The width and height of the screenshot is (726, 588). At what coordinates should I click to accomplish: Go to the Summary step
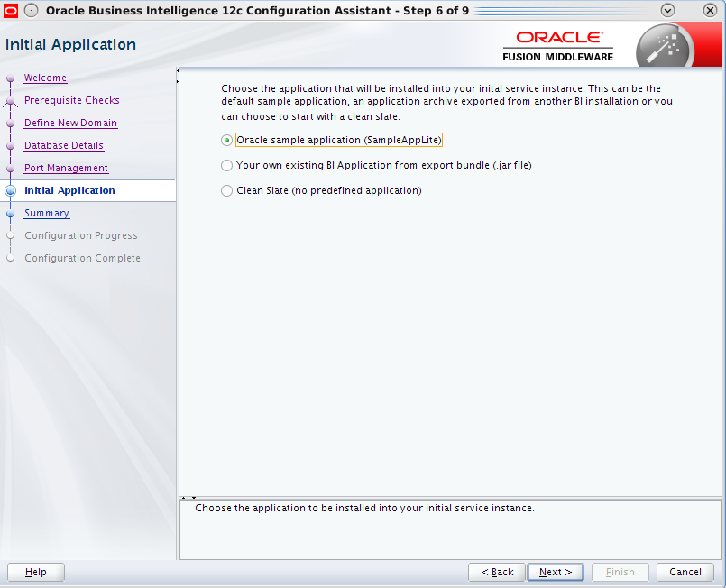coord(47,213)
